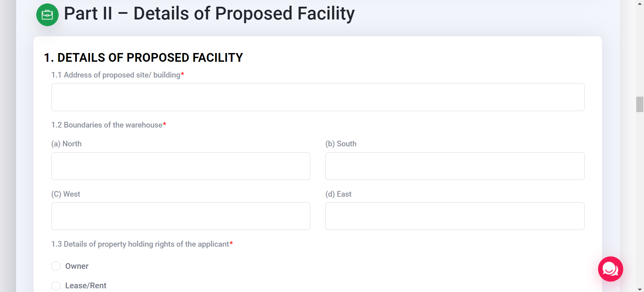Click the scrollbar down arrow
The image size is (644, 292).
point(639,289)
